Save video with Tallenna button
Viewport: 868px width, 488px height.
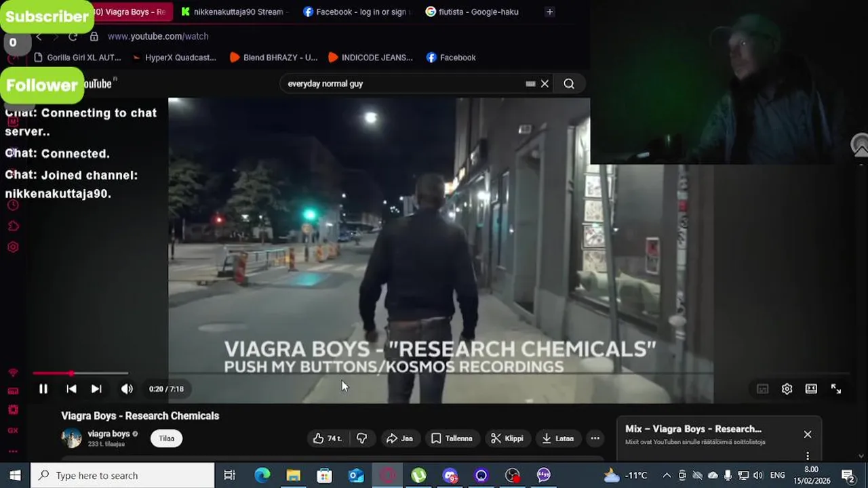coord(452,439)
